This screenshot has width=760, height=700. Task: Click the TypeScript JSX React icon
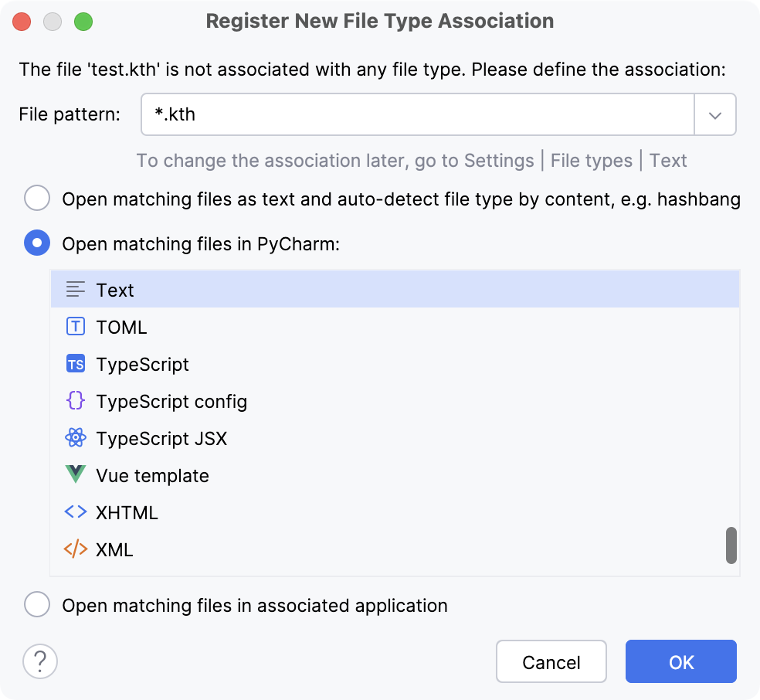click(x=74, y=437)
